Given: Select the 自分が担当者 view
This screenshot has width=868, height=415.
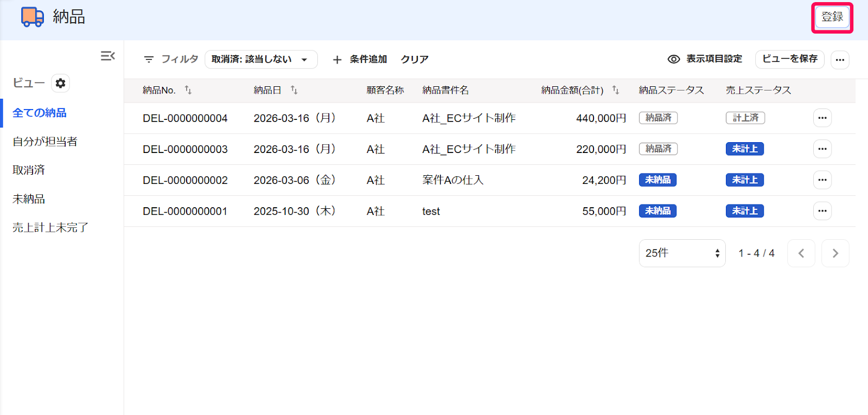Looking at the screenshot, I should click(45, 142).
